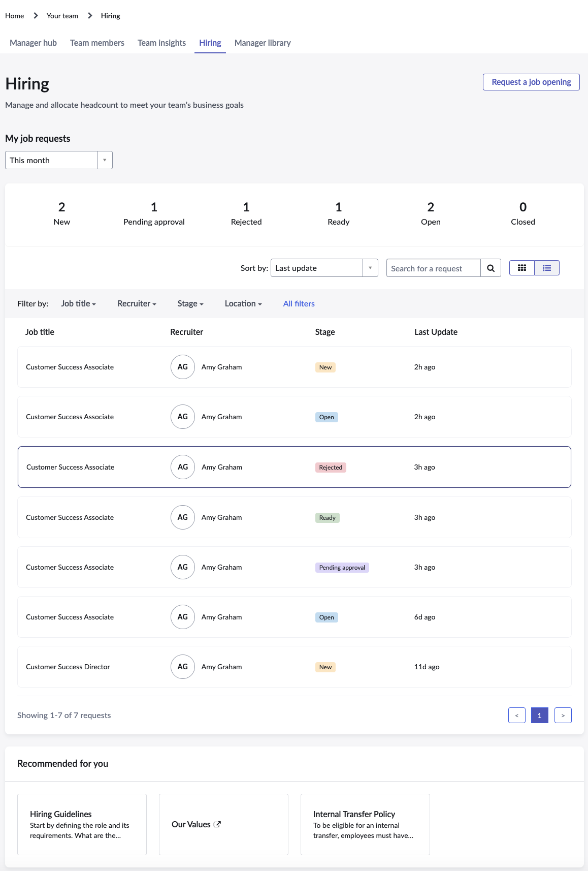The width and height of the screenshot is (588, 871).
Task: Expand the Location filter
Action: (243, 303)
